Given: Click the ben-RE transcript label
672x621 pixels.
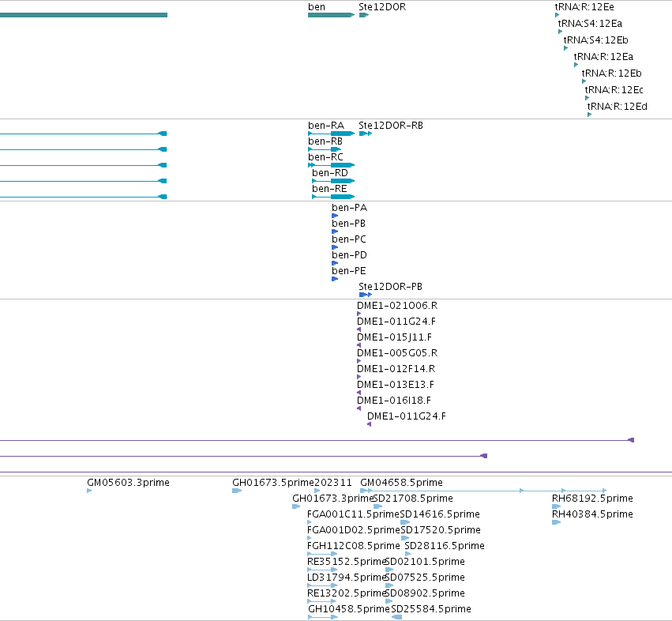Looking at the screenshot, I should pos(329,189).
